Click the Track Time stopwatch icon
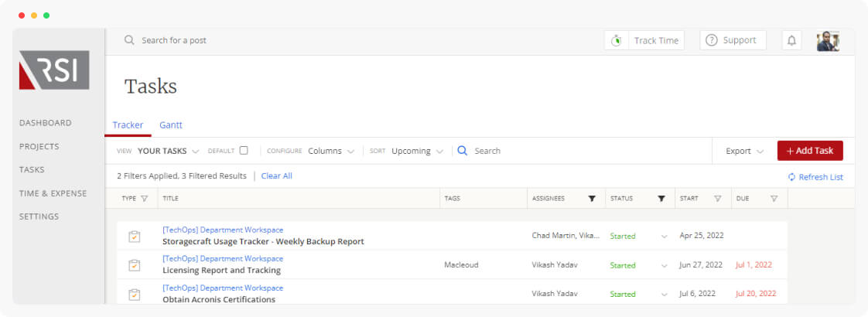The width and height of the screenshot is (868, 317). (x=617, y=41)
